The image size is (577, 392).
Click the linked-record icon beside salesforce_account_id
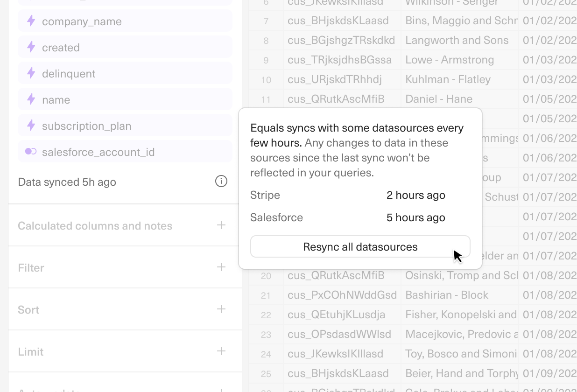(31, 151)
